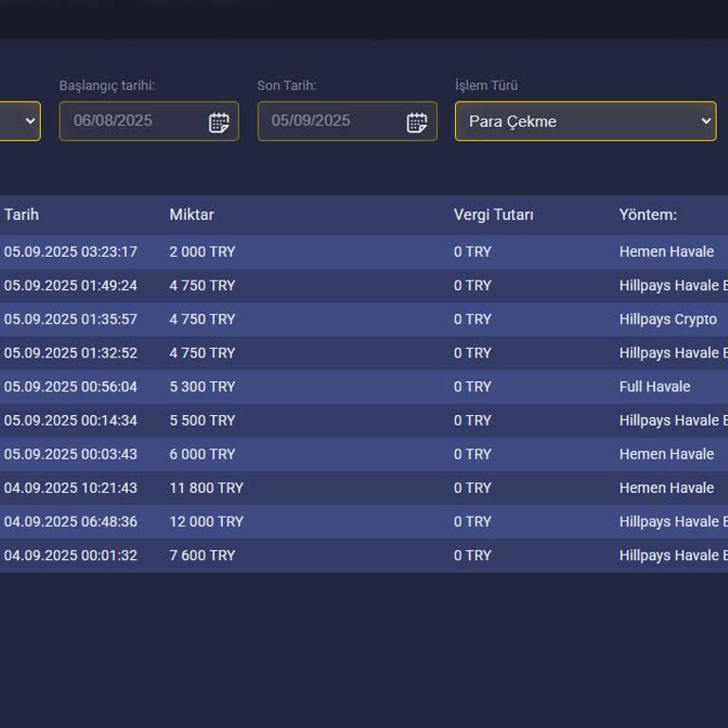Expand the partially visible dropdown on the left
Screen dimensions: 728x728
[20, 121]
